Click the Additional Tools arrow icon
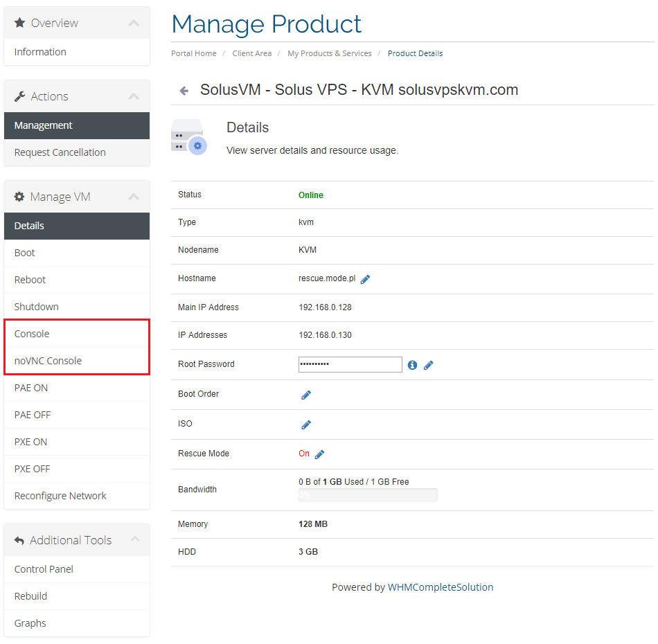658x644 pixels. (x=19, y=540)
